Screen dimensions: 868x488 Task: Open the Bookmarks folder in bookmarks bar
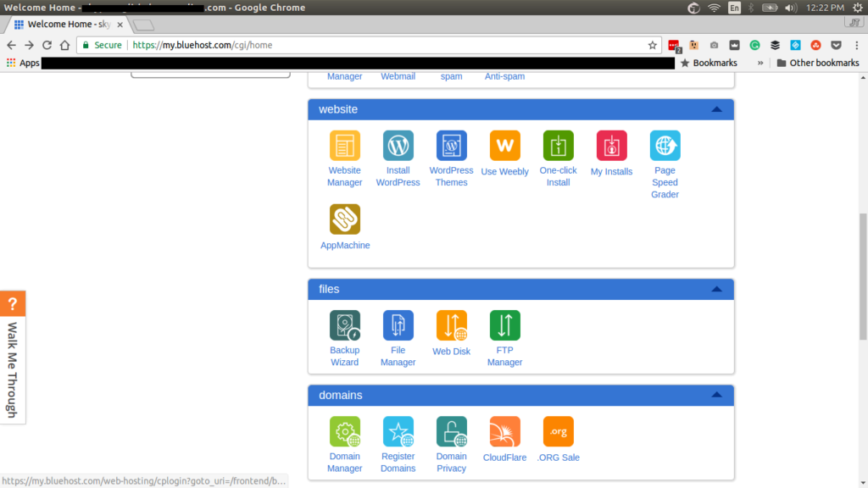coord(709,63)
